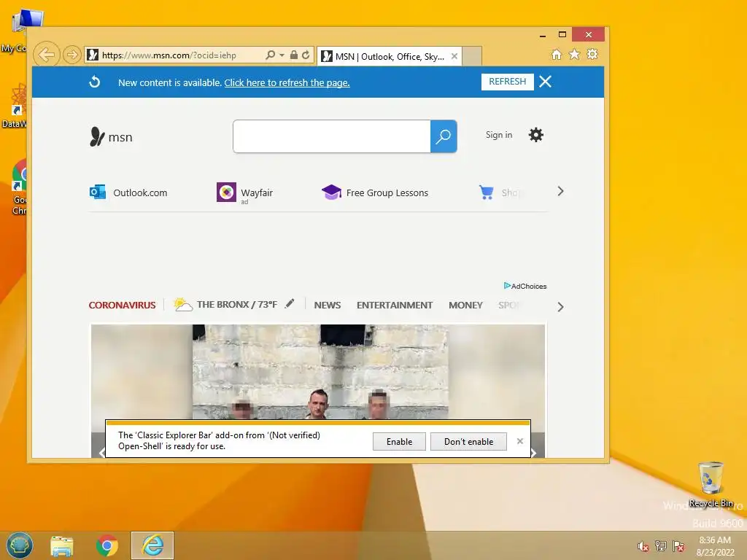Reload page with address bar refresh icon
The image size is (747, 560).
[x=306, y=55]
